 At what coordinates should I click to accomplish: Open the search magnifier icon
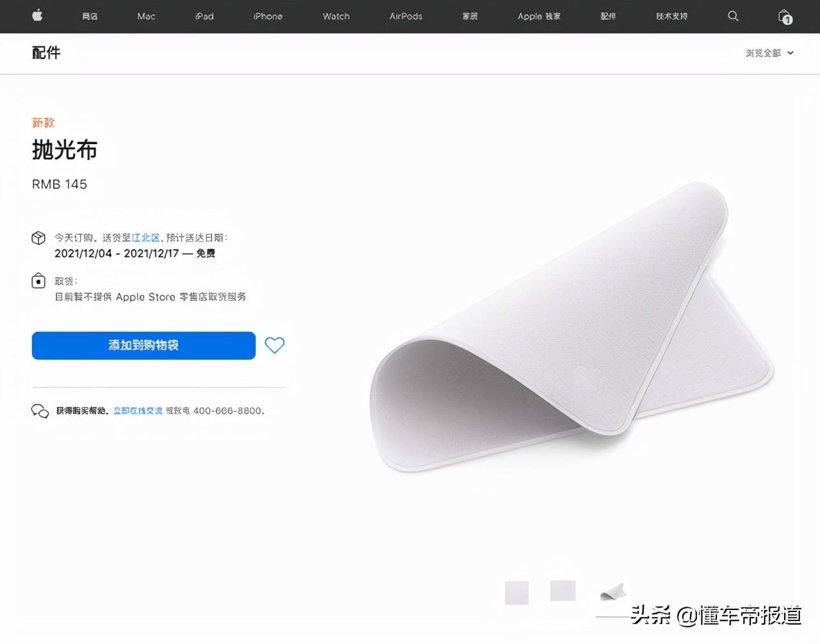(734, 16)
